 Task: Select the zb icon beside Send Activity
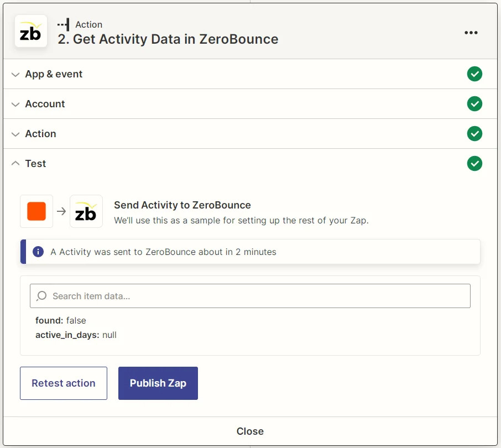coord(86,211)
